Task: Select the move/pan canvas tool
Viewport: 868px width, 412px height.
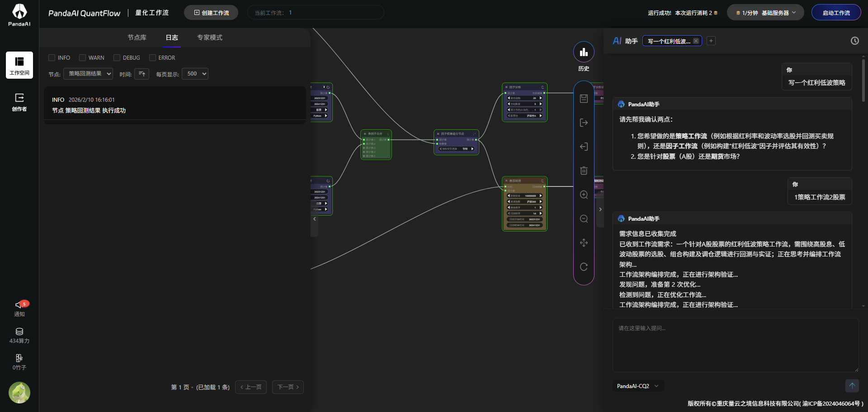Action: coord(584,243)
